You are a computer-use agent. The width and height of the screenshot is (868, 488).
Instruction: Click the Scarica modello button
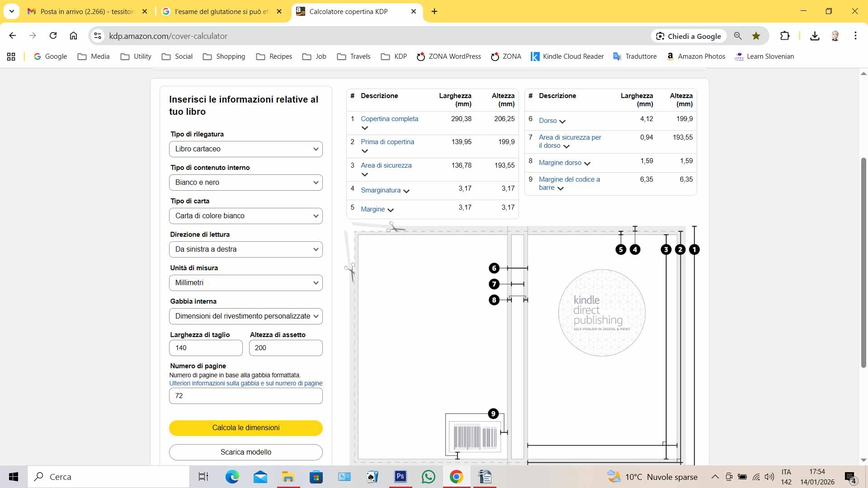(x=245, y=452)
